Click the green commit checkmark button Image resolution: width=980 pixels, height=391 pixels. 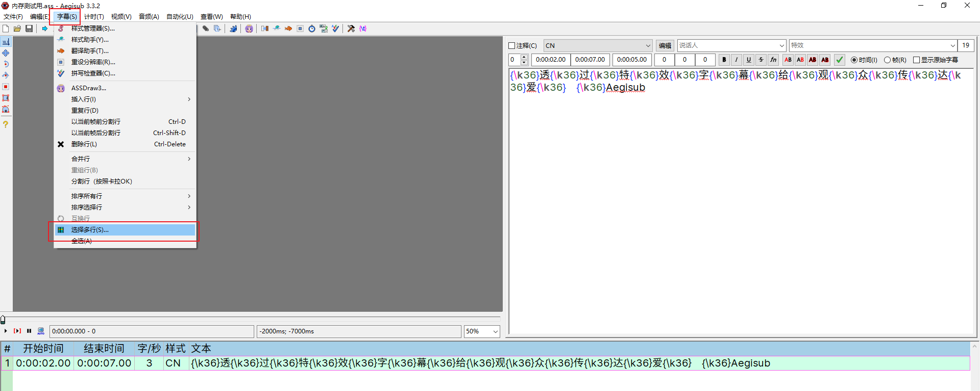[x=840, y=60]
